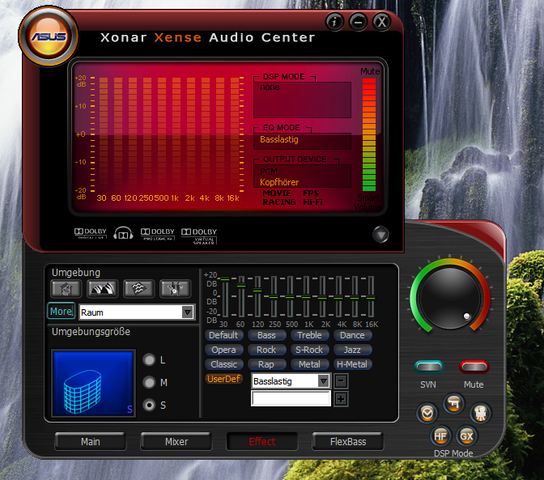Click the Dolby Headphone icon

pyautogui.click(x=123, y=233)
